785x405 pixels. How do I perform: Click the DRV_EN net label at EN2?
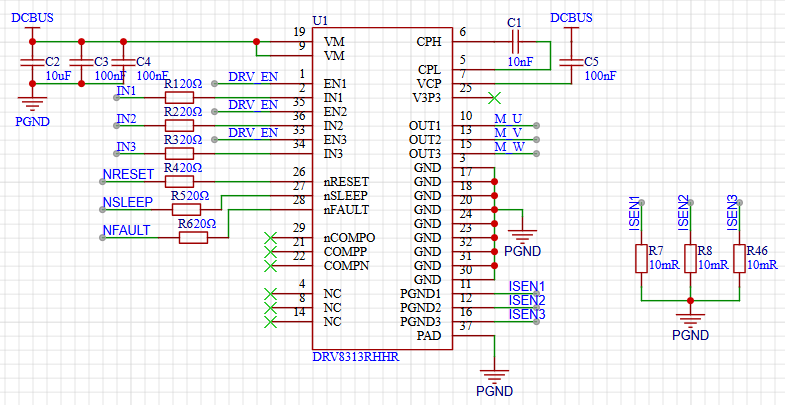253,105
